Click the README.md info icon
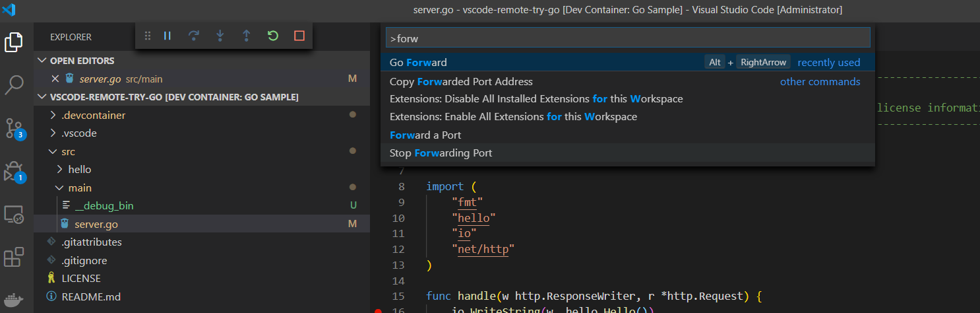The height and width of the screenshot is (313, 980). 52,296
